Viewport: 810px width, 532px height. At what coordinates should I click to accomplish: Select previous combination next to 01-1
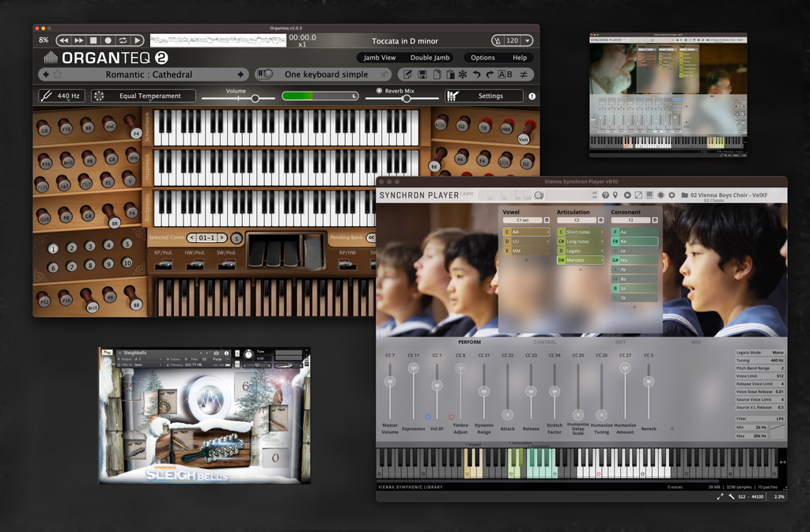191,237
